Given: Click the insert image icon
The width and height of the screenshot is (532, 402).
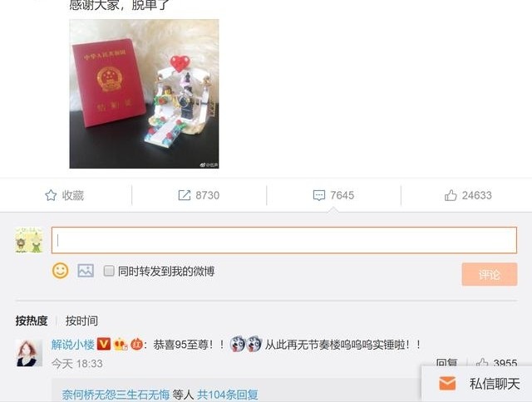Looking at the screenshot, I should pos(86,271).
